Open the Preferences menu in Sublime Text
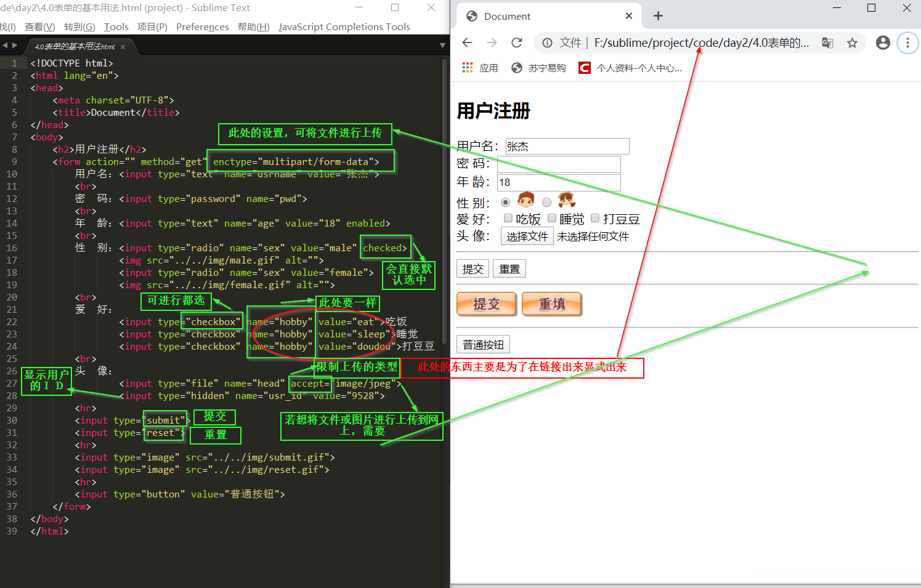 pyautogui.click(x=202, y=26)
